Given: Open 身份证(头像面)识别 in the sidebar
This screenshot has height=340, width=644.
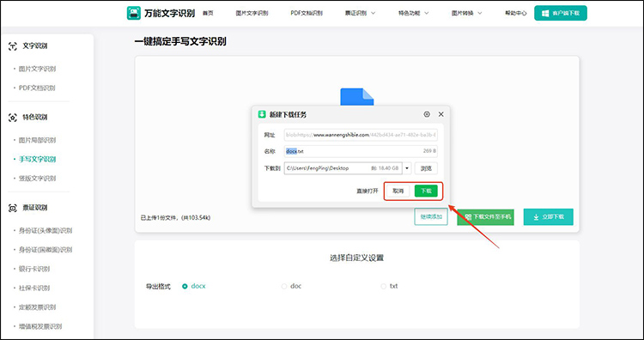Looking at the screenshot, I should (x=46, y=230).
